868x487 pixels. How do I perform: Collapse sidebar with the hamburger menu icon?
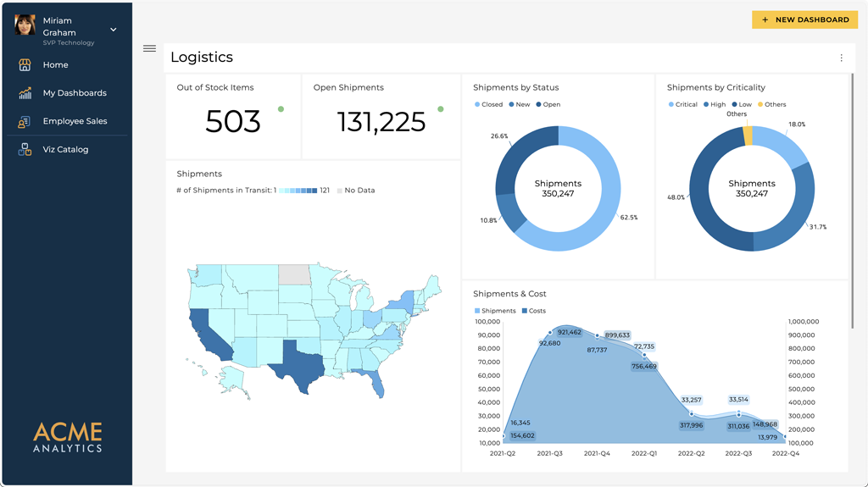point(150,48)
